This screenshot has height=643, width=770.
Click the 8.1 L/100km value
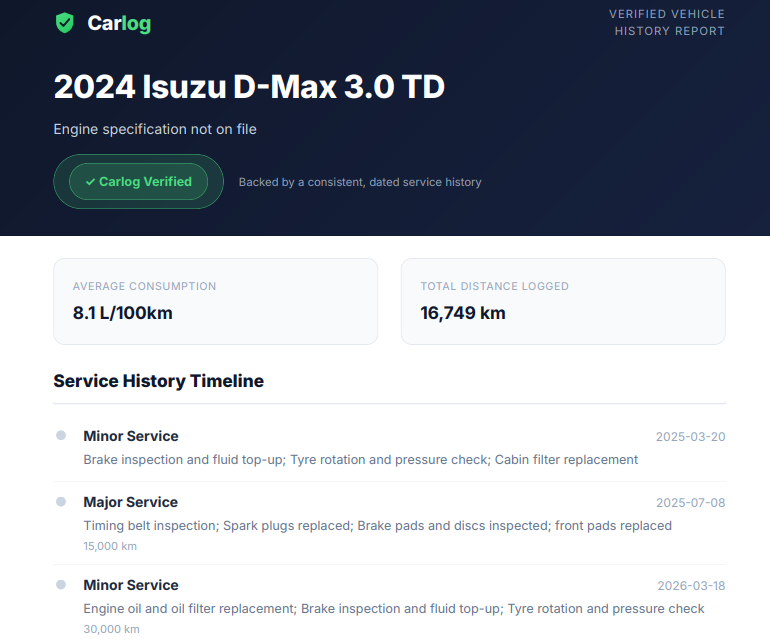123,313
